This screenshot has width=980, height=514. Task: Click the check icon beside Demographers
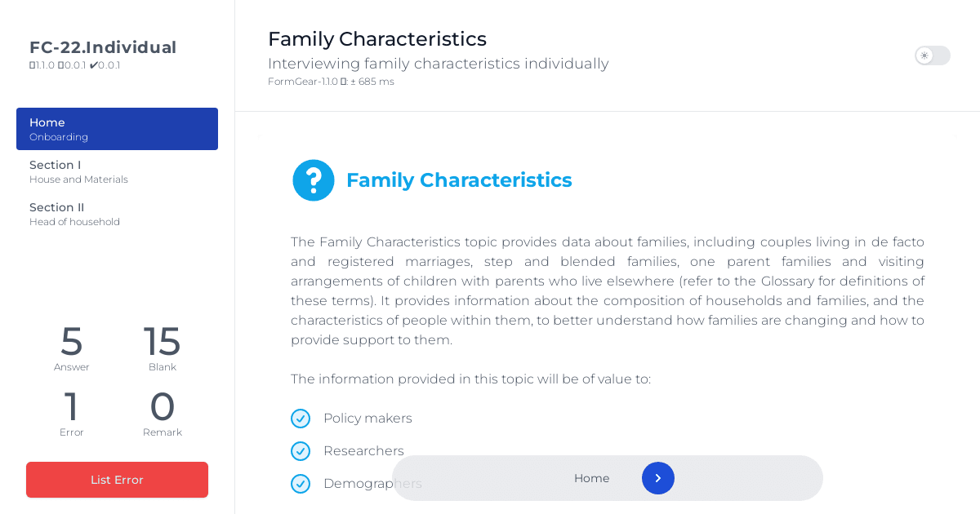[x=301, y=484]
